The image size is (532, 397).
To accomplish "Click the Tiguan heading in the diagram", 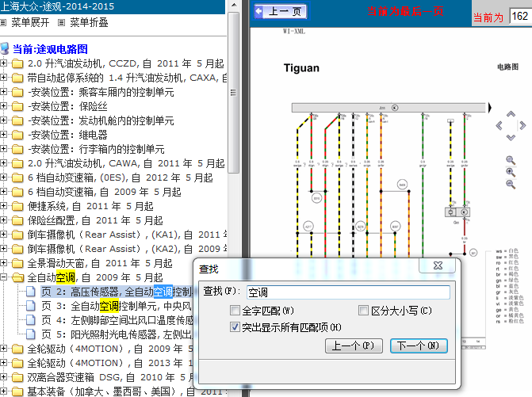I will click(x=301, y=68).
